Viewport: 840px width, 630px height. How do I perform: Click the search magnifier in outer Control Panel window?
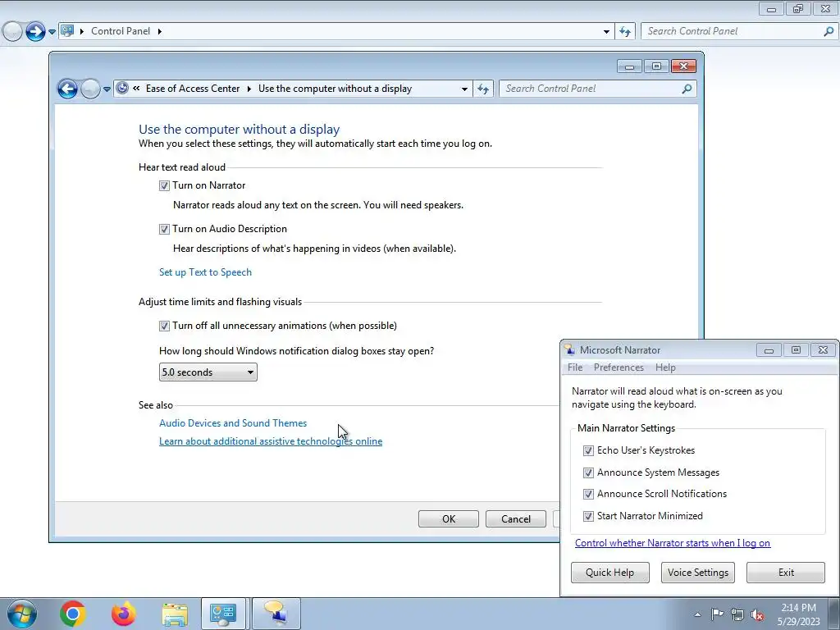click(x=829, y=31)
